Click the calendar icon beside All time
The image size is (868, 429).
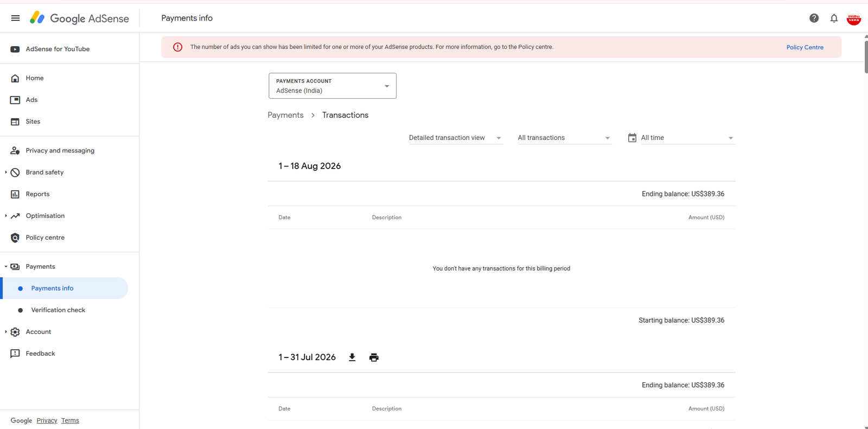click(632, 138)
